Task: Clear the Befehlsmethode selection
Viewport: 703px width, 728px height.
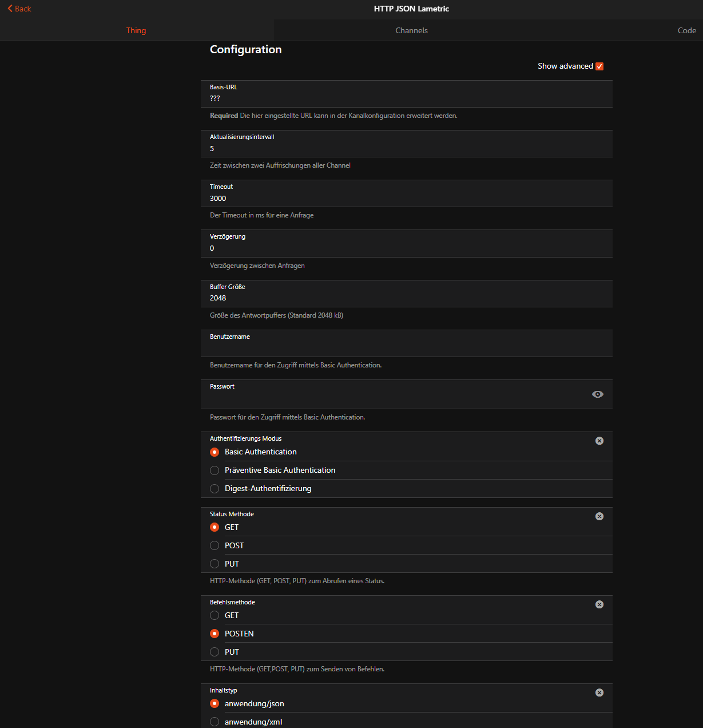Action: (599, 604)
